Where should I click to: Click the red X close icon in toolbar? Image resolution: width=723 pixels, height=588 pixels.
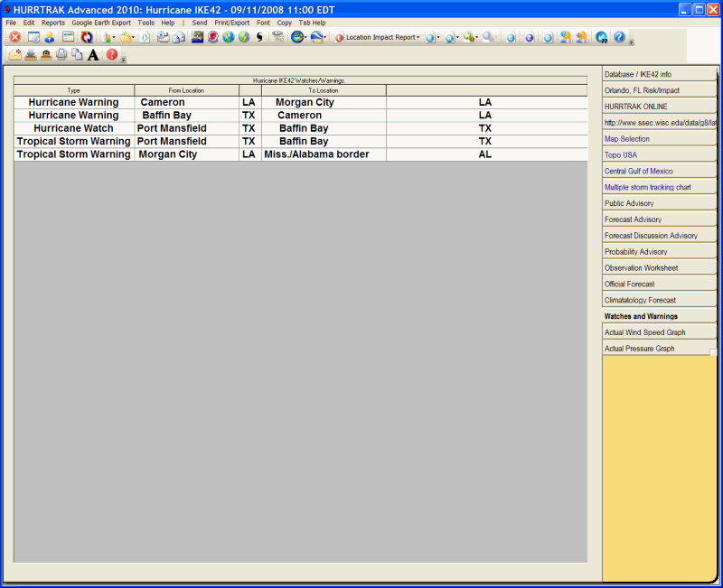[15, 38]
